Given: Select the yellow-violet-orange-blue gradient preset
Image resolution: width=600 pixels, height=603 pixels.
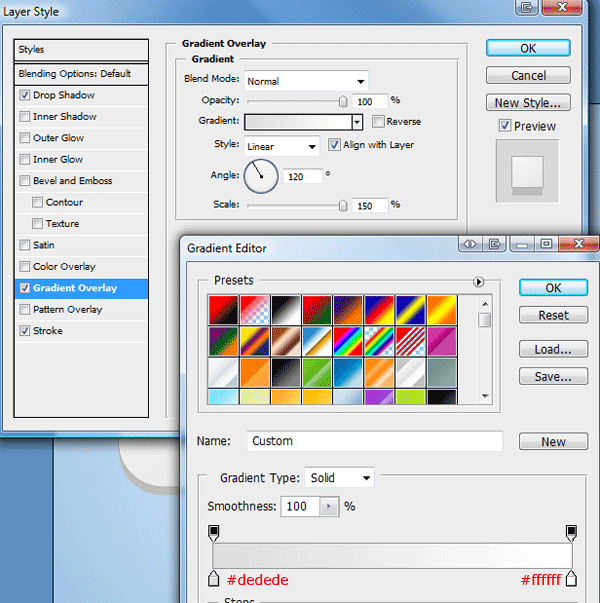Looking at the screenshot, I should pyautogui.click(x=255, y=341).
